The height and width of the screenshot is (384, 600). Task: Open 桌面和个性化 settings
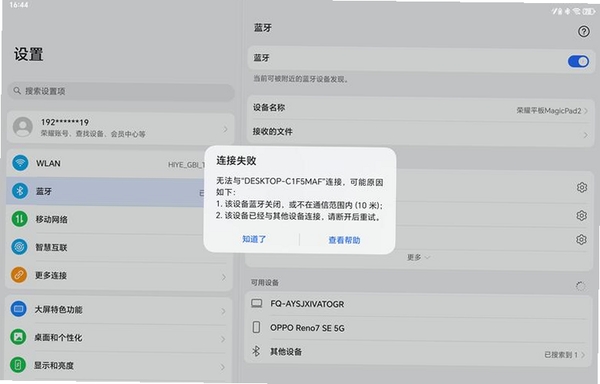[119, 338]
